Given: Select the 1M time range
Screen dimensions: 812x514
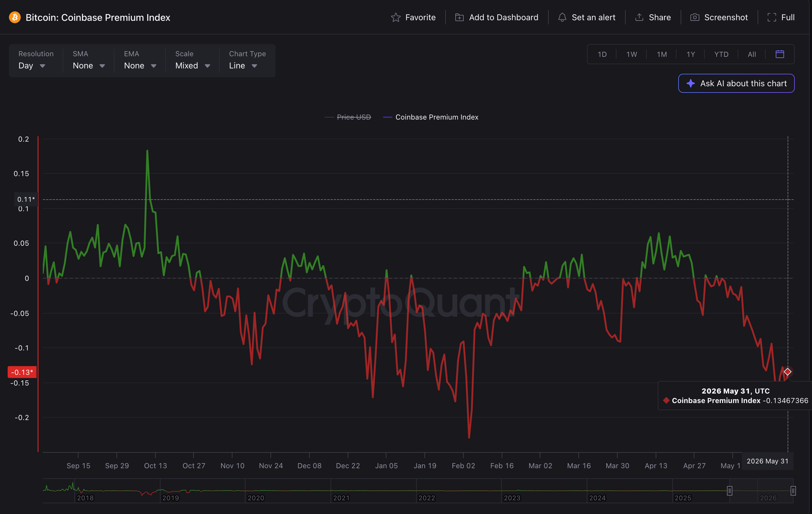Looking at the screenshot, I should pos(662,54).
